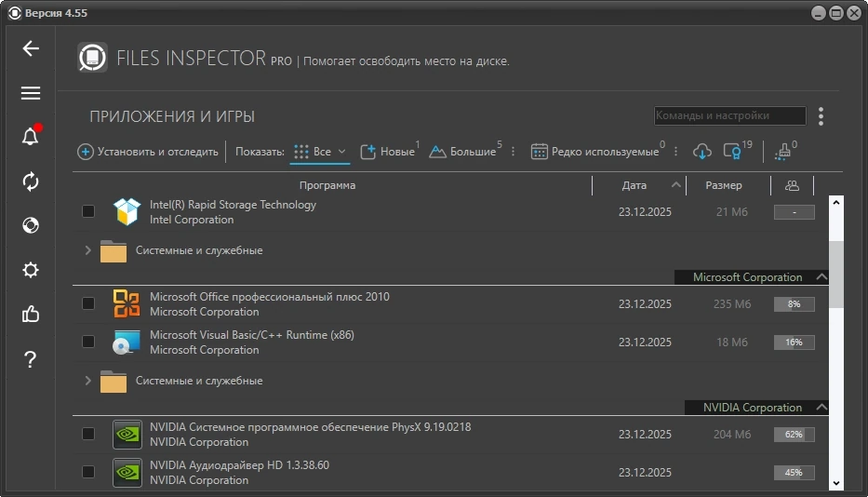Click the Microsoft Office 2010 icon
The width and height of the screenshot is (868, 497).
pos(127,303)
